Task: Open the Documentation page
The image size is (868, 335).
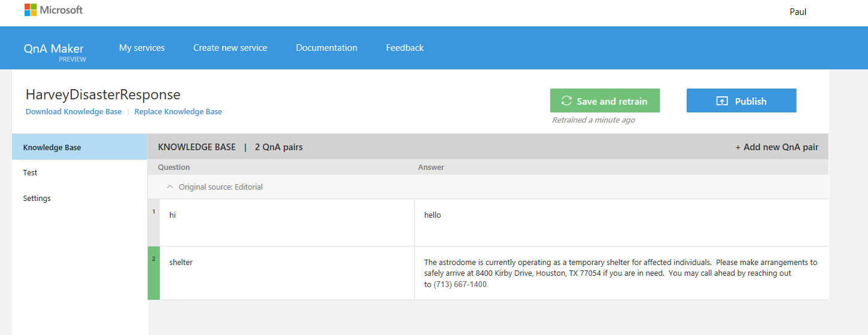Action: (x=326, y=48)
